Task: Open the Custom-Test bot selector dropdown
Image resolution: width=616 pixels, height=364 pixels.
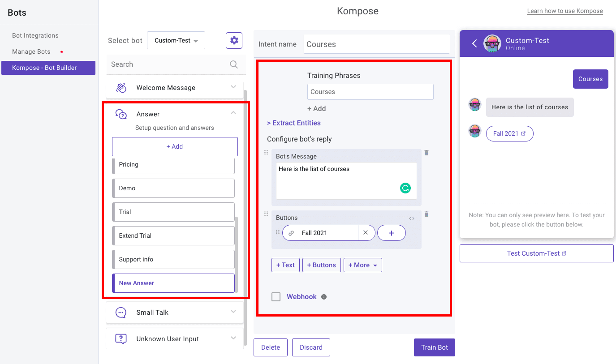Action: point(176,40)
